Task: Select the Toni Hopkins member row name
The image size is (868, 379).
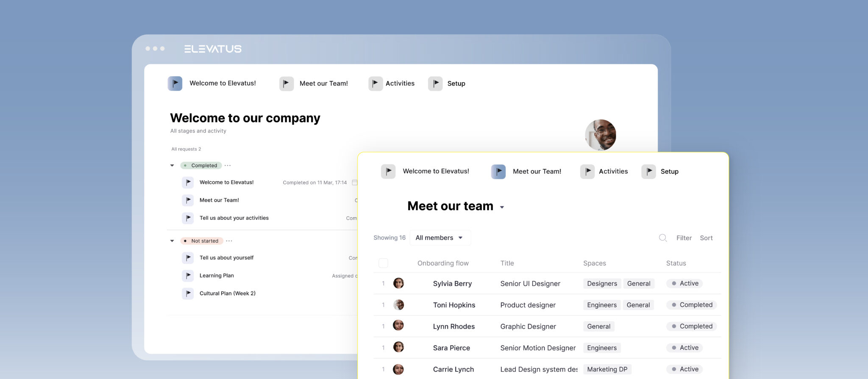Action: 454,305
